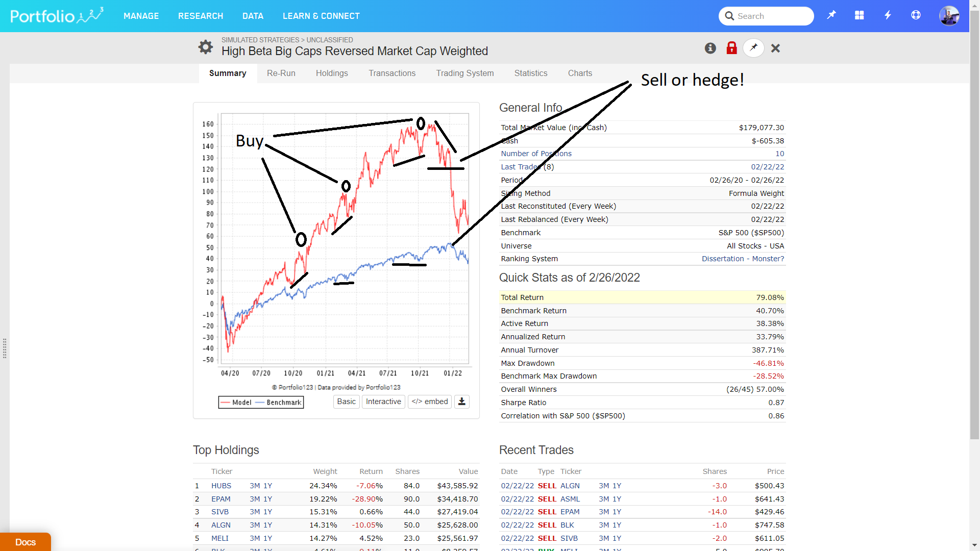The image size is (980, 551).
Task: Click the strategy settings gear icon
Action: tap(206, 47)
